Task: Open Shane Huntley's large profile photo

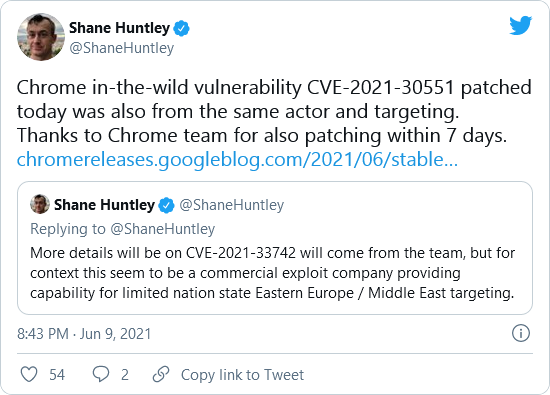Action: coord(41,37)
